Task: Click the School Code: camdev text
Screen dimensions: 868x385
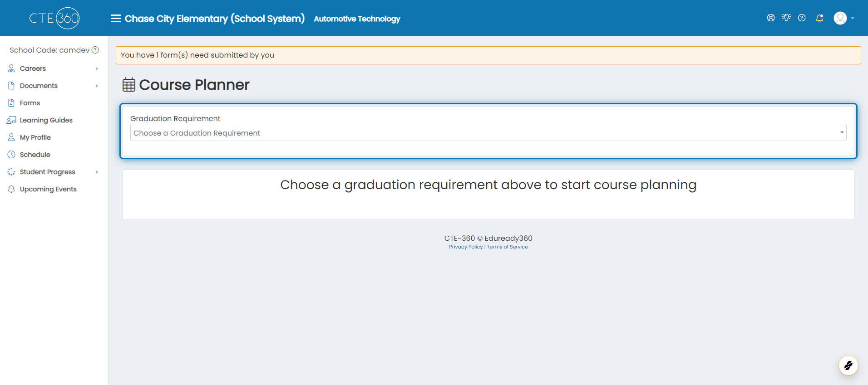Action: [x=49, y=50]
